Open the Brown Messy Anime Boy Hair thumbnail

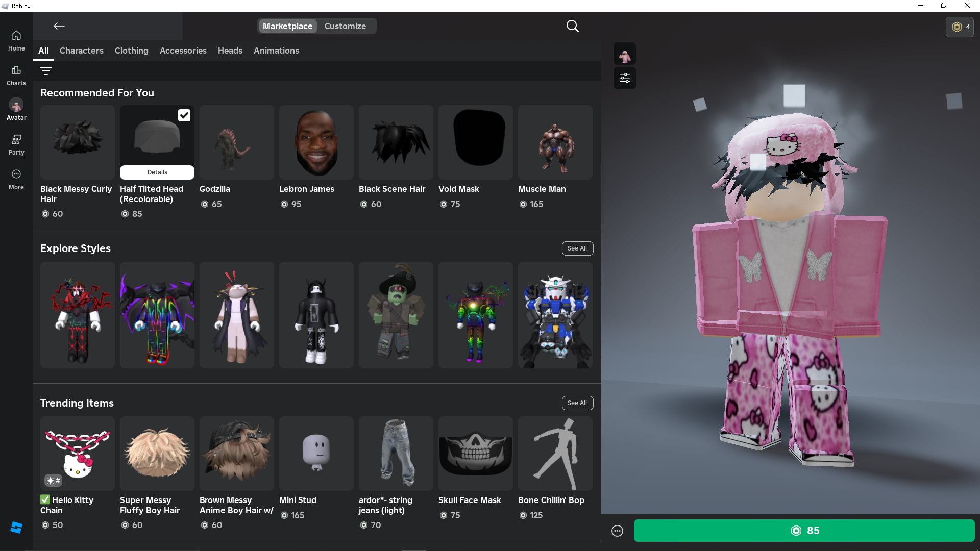237,454
